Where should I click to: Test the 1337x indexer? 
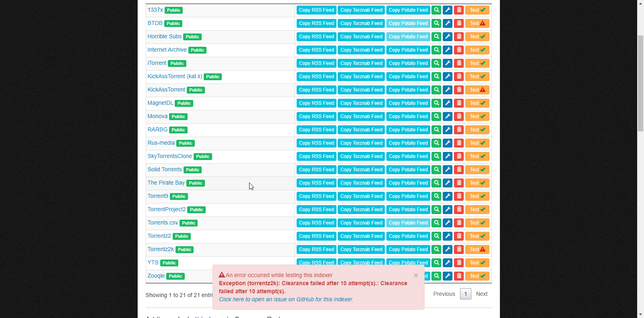click(x=477, y=10)
